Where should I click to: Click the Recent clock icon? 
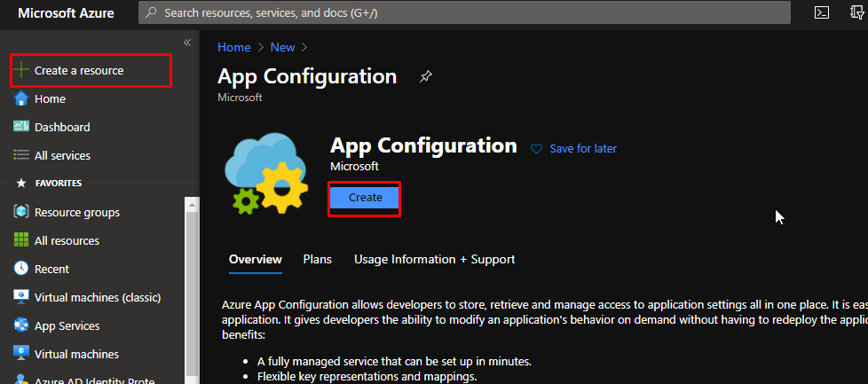(21, 269)
